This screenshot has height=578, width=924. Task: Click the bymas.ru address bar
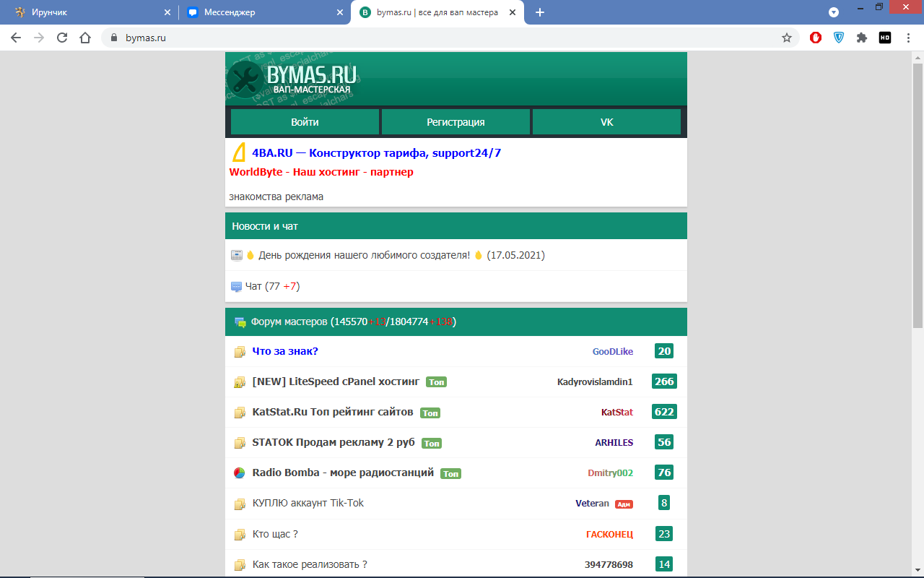click(x=433, y=38)
